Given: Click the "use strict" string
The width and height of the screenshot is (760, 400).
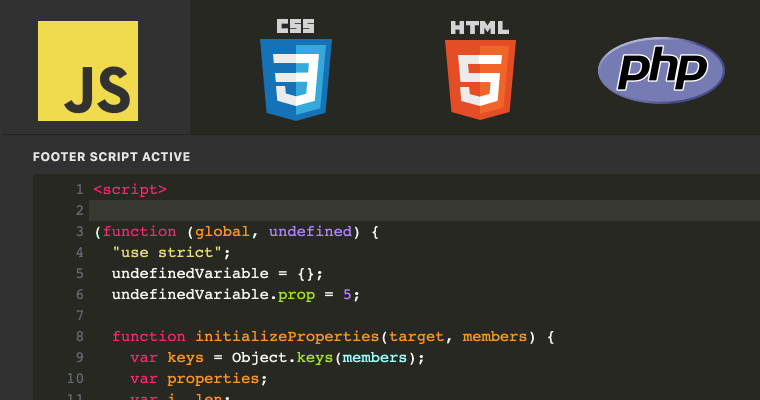Looking at the screenshot, I should [x=167, y=253].
